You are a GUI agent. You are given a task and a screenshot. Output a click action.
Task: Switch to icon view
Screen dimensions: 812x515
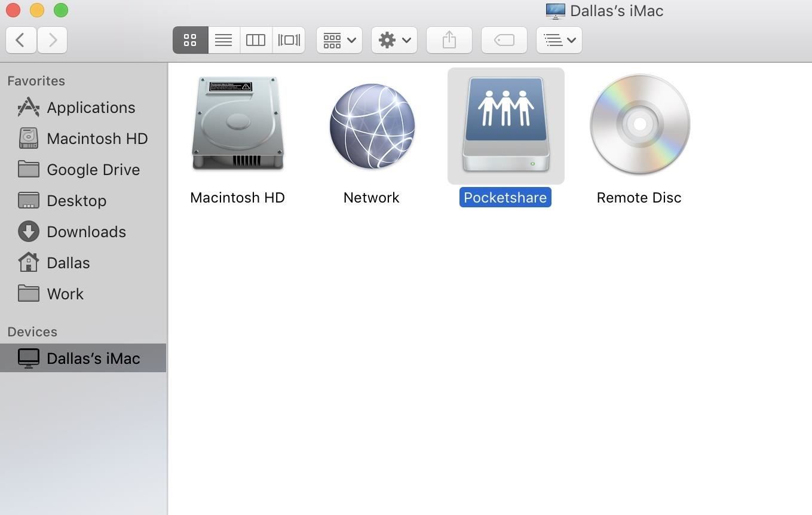[x=190, y=40]
